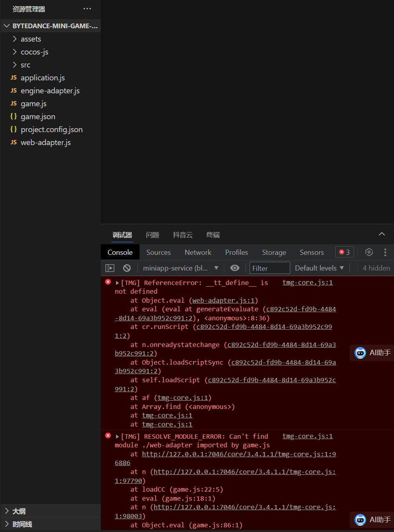Open devtools settings gear icon
The image size is (394, 532).
[369, 252]
